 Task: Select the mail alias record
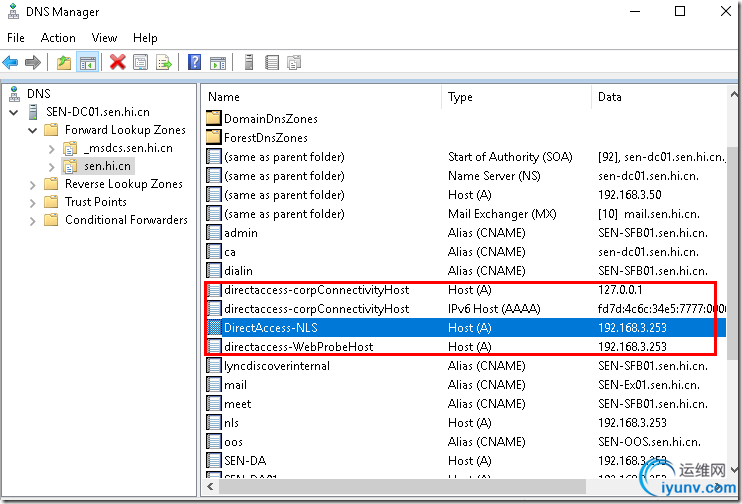[x=466, y=384]
